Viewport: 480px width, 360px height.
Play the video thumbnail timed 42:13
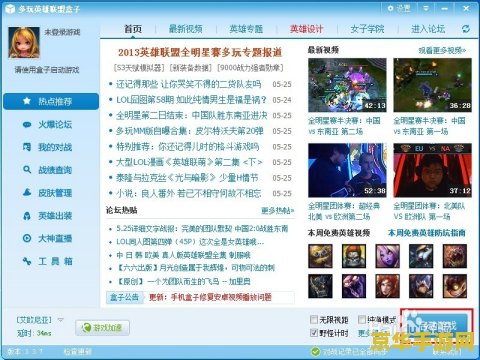[347, 85]
